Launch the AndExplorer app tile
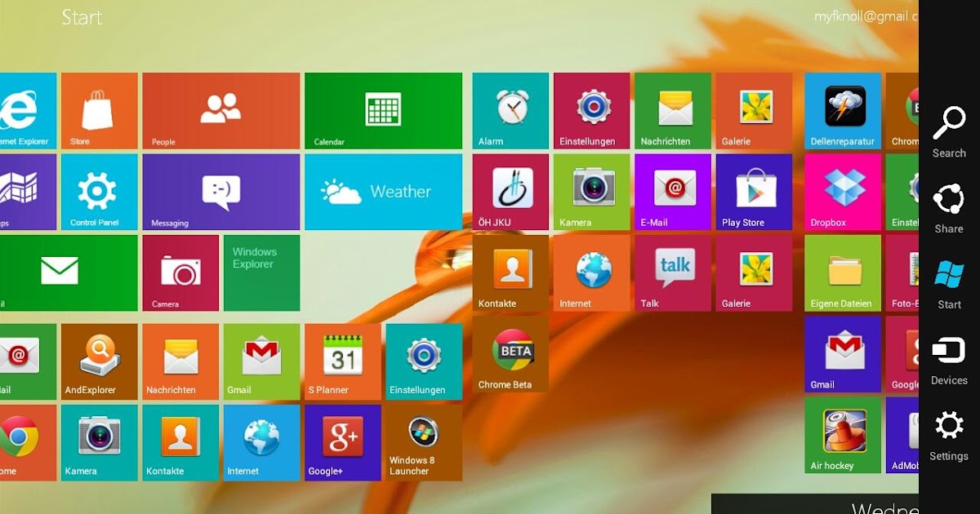Image resolution: width=980 pixels, height=514 pixels. pyautogui.click(x=100, y=361)
